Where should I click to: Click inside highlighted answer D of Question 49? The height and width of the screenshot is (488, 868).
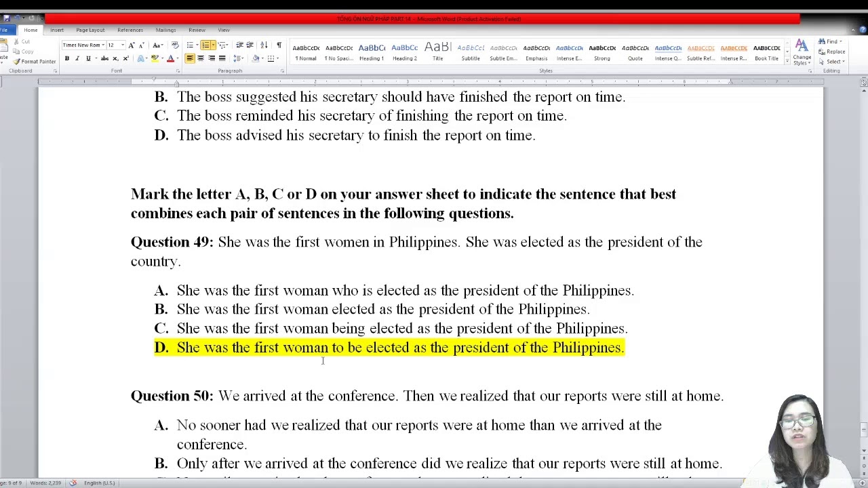click(389, 347)
